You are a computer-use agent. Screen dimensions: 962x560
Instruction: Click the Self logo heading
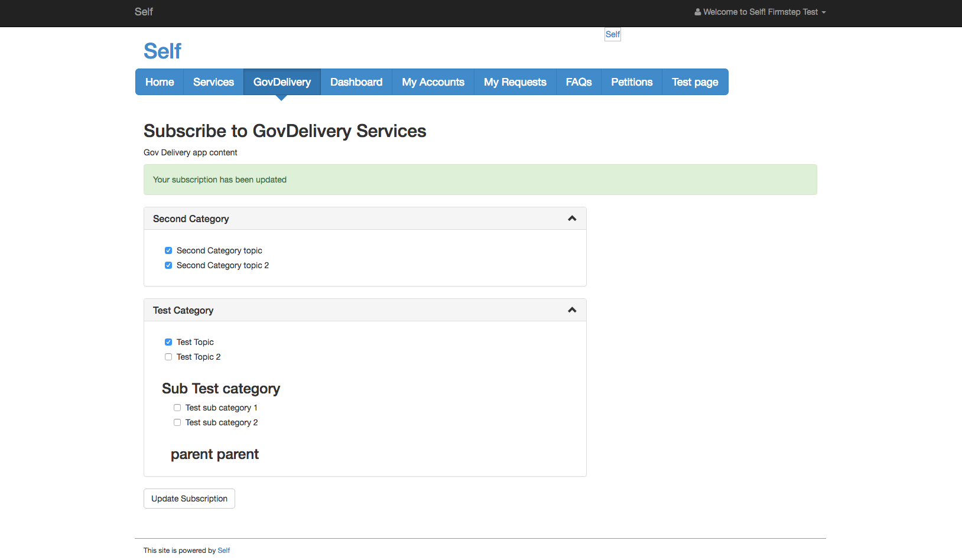click(162, 51)
